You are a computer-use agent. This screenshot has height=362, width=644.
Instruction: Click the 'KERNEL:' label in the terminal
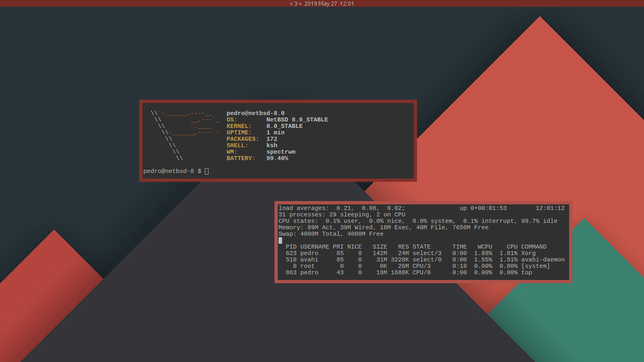(x=239, y=126)
